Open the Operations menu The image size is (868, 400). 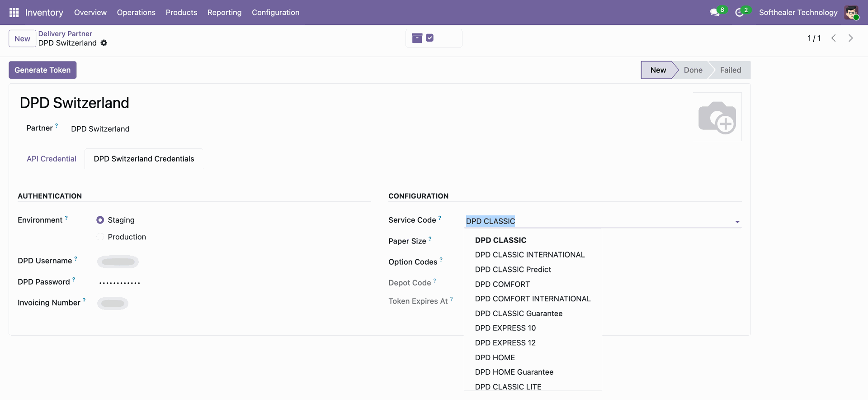[136, 12]
